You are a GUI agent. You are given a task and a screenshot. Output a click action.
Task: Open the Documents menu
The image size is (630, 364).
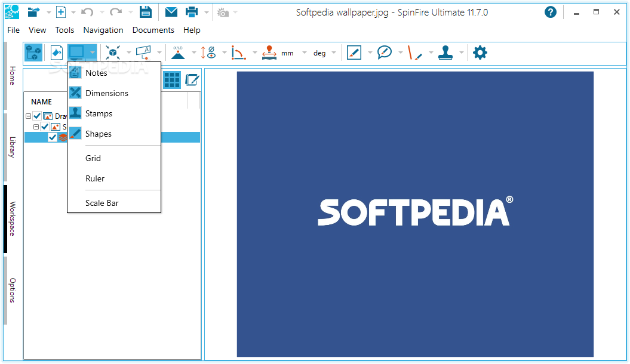[x=153, y=30]
